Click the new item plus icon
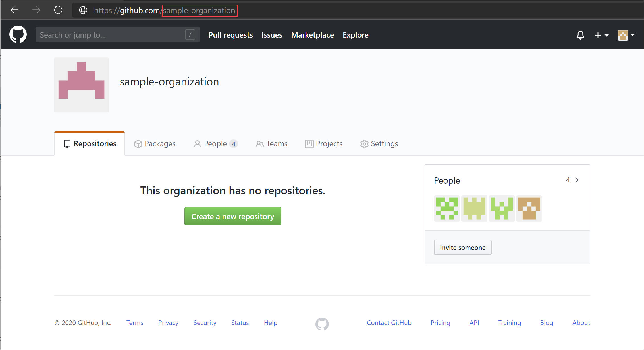This screenshot has height=350, width=644. pyautogui.click(x=599, y=35)
